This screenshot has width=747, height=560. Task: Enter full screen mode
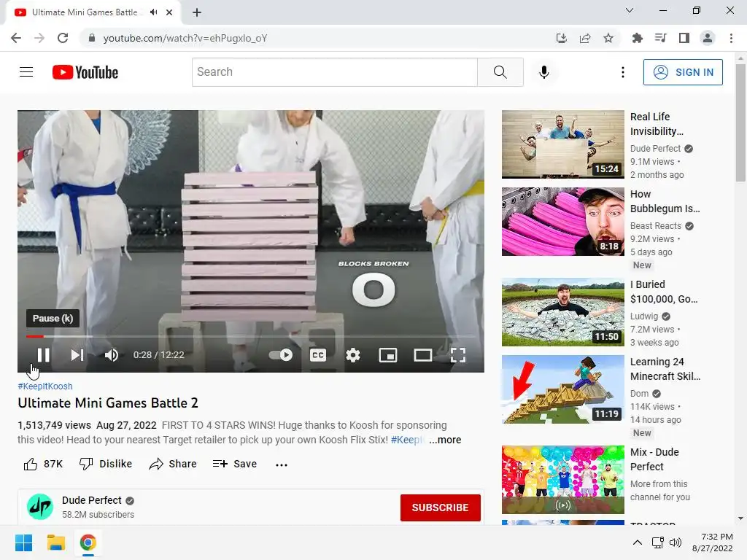(458, 355)
